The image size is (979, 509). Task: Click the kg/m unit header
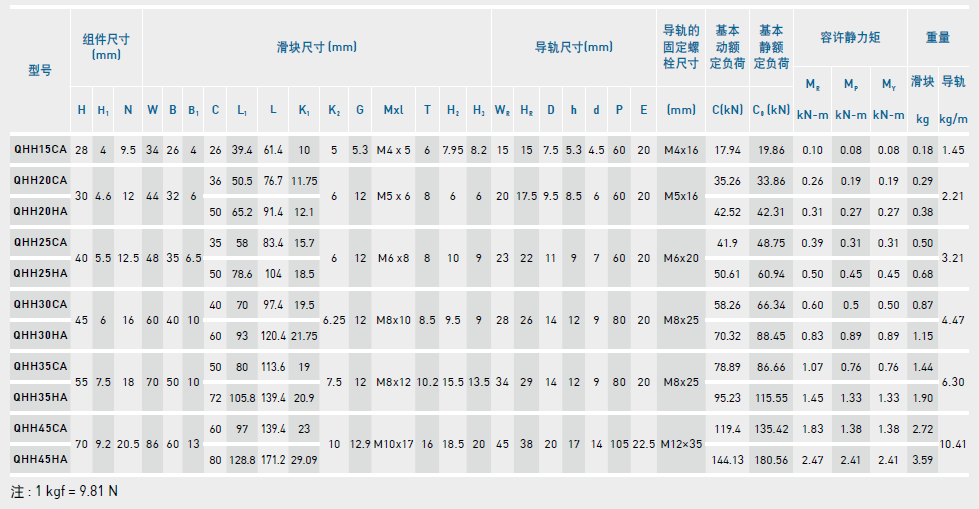tap(953, 118)
